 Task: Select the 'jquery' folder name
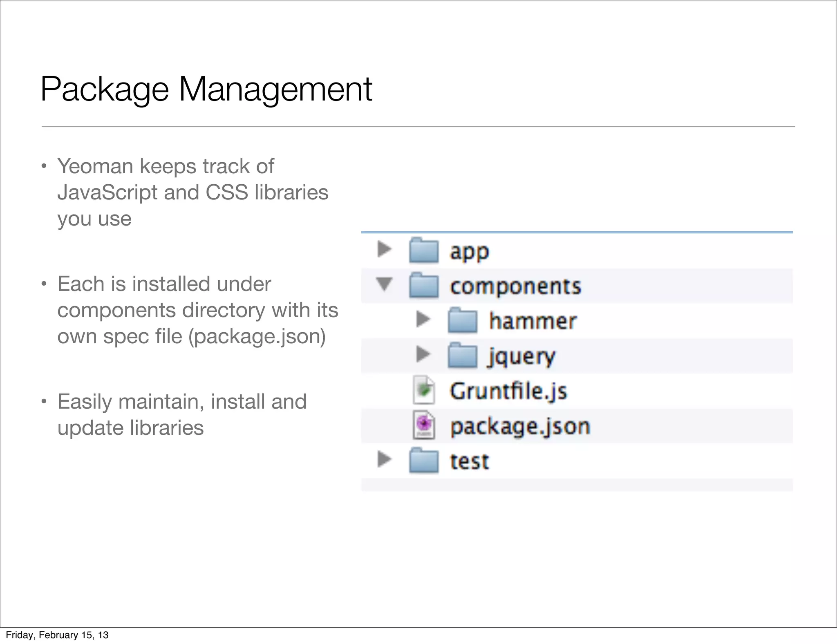pyautogui.click(x=522, y=357)
